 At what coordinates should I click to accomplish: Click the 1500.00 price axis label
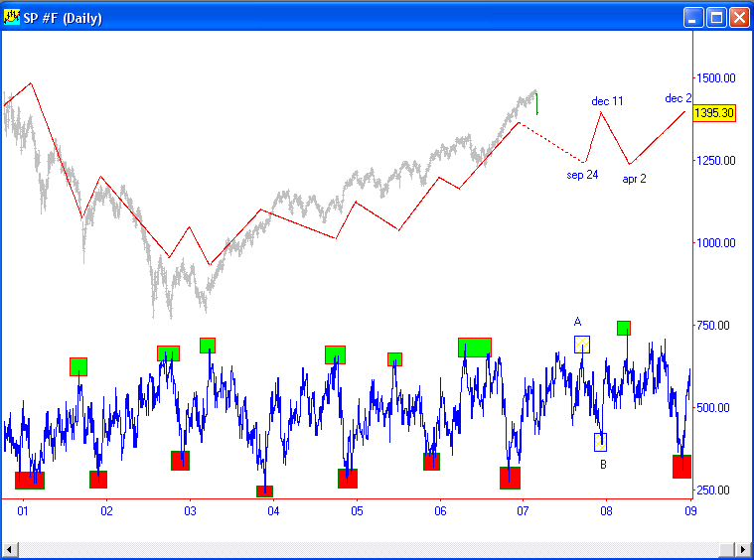click(x=715, y=77)
